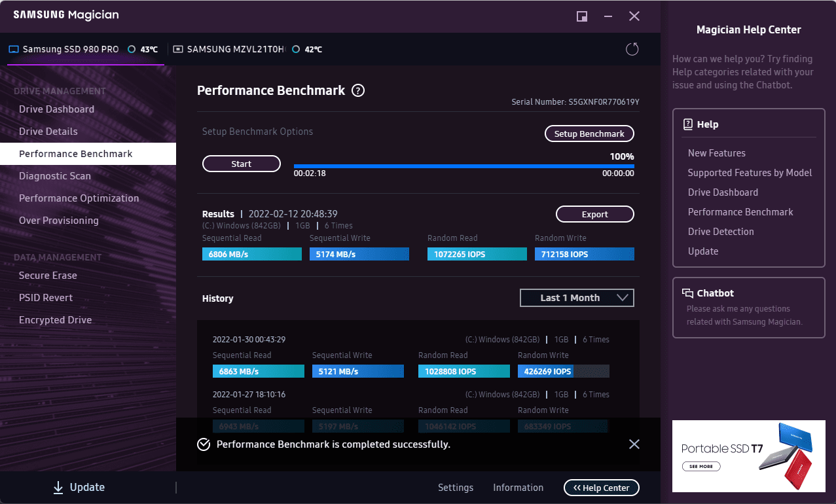Click the 1028808 IOPS history bar
The width and height of the screenshot is (836, 504).
(464, 371)
